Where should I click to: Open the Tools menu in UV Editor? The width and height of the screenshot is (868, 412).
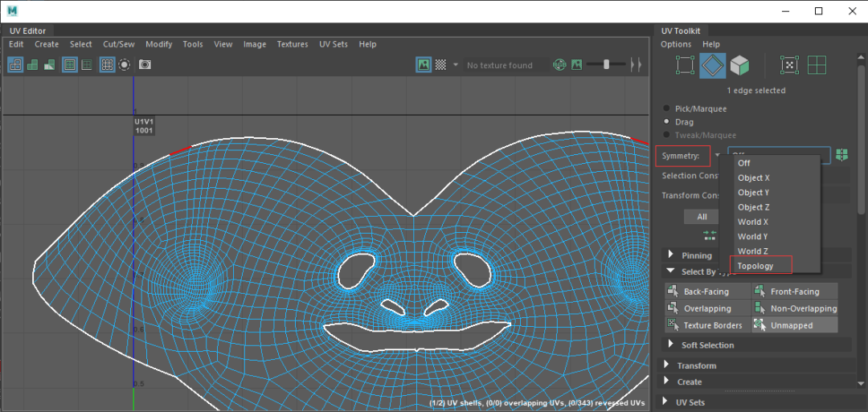(193, 44)
